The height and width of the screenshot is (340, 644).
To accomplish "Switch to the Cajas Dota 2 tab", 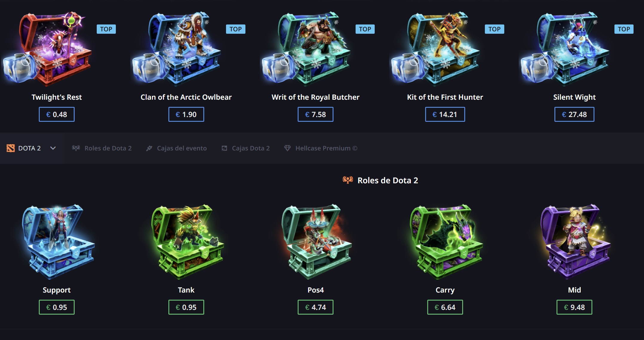I will tap(245, 148).
